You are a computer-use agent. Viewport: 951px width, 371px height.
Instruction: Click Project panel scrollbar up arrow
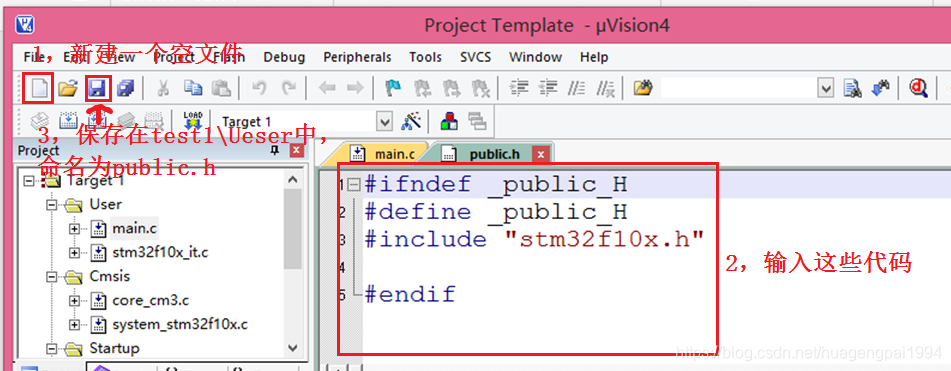click(292, 180)
